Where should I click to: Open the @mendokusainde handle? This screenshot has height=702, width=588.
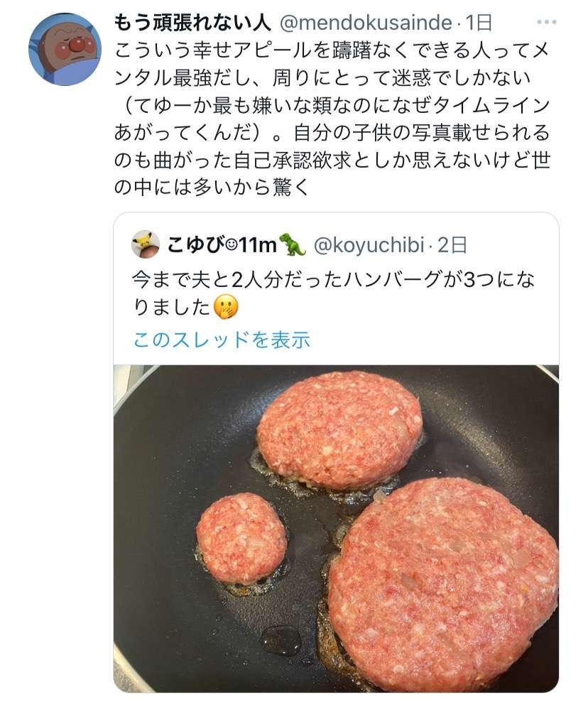pos(366,23)
